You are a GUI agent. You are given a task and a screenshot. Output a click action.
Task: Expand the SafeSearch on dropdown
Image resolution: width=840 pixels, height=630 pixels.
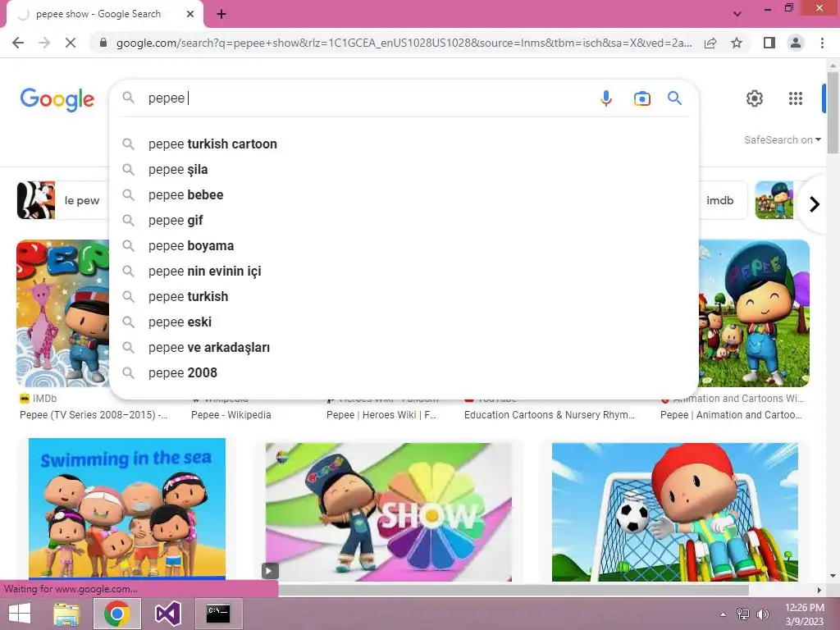pyautogui.click(x=782, y=139)
